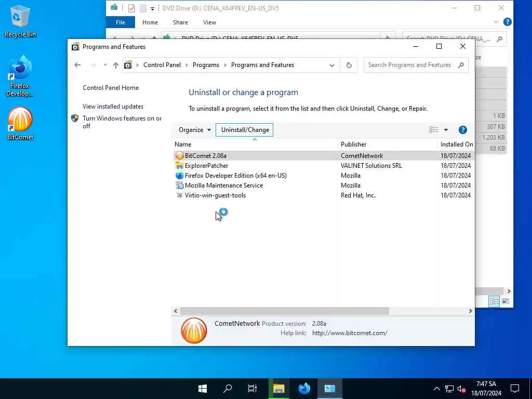Select the BitComet 2.08a list icon

point(179,156)
